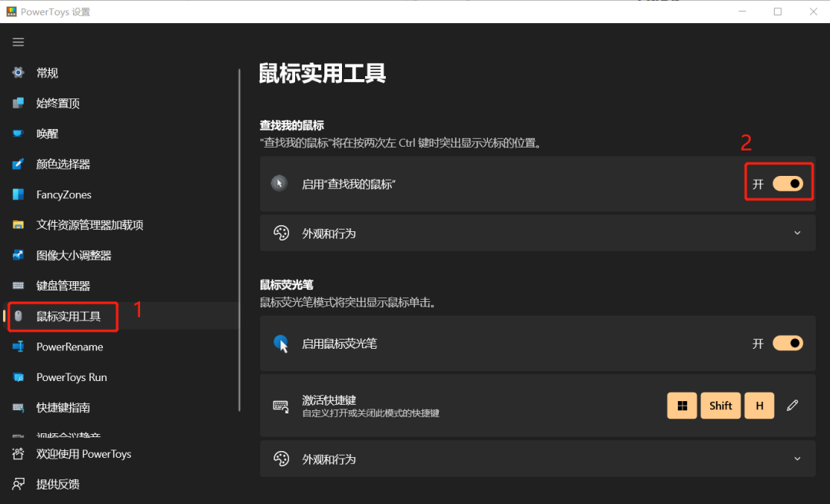
Task: Click the Windows key shortcut button
Action: click(x=682, y=406)
